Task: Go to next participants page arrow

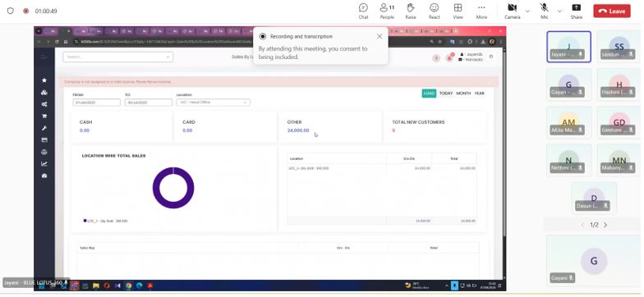Action: (605, 225)
